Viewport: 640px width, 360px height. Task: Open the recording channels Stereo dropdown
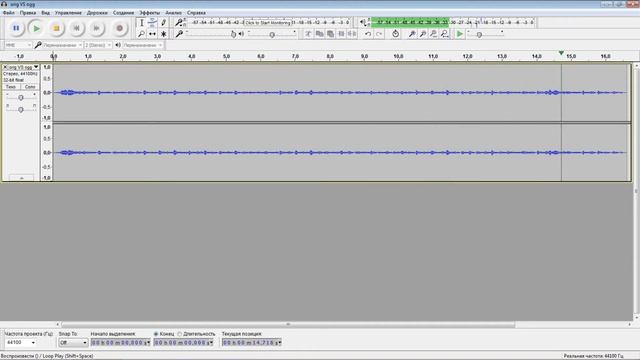(98, 45)
